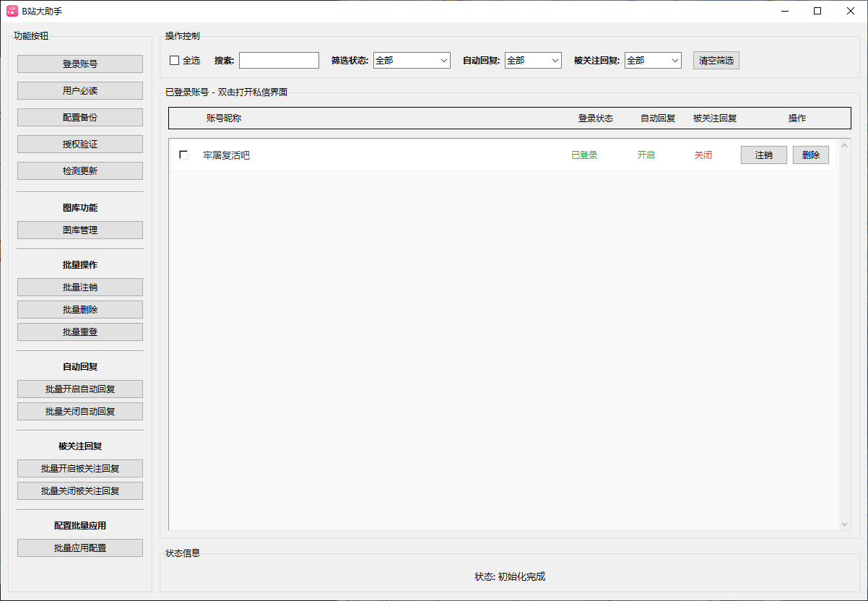The image size is (868, 601).
Task: Open the 筛选状态 dropdown
Action: [412, 61]
